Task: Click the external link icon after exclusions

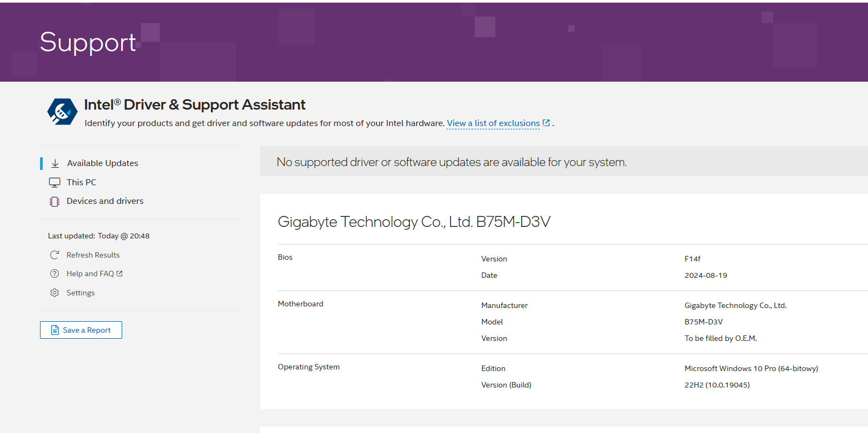Action: point(546,123)
